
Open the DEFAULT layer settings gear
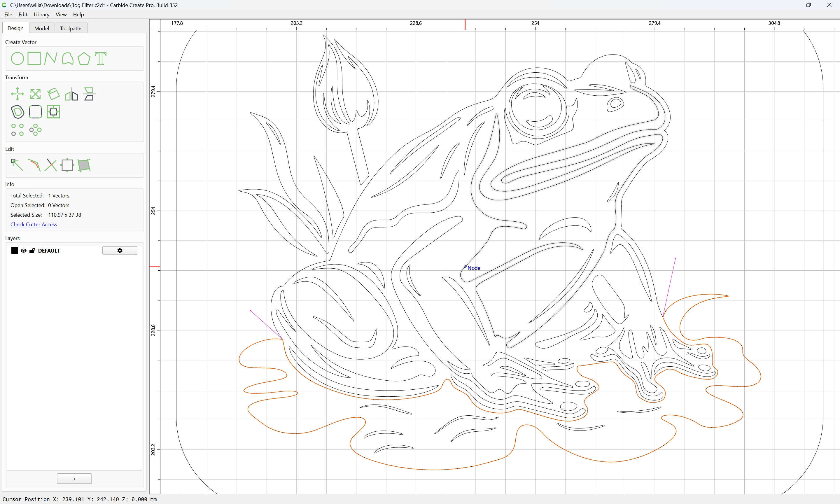point(120,251)
